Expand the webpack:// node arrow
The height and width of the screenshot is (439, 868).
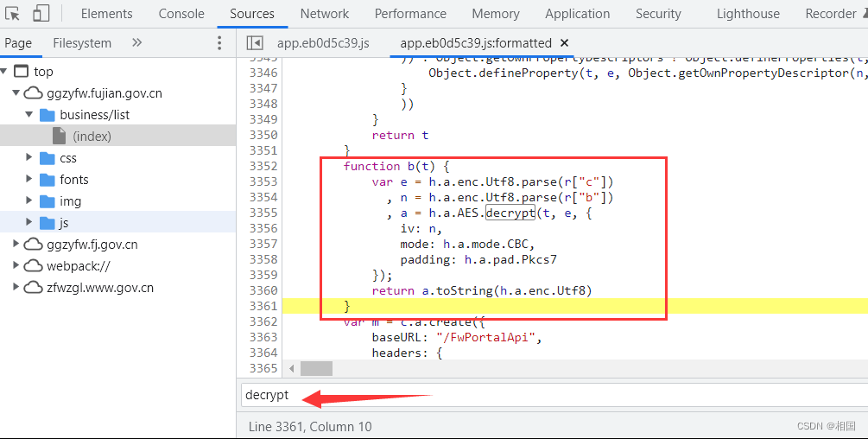point(16,265)
